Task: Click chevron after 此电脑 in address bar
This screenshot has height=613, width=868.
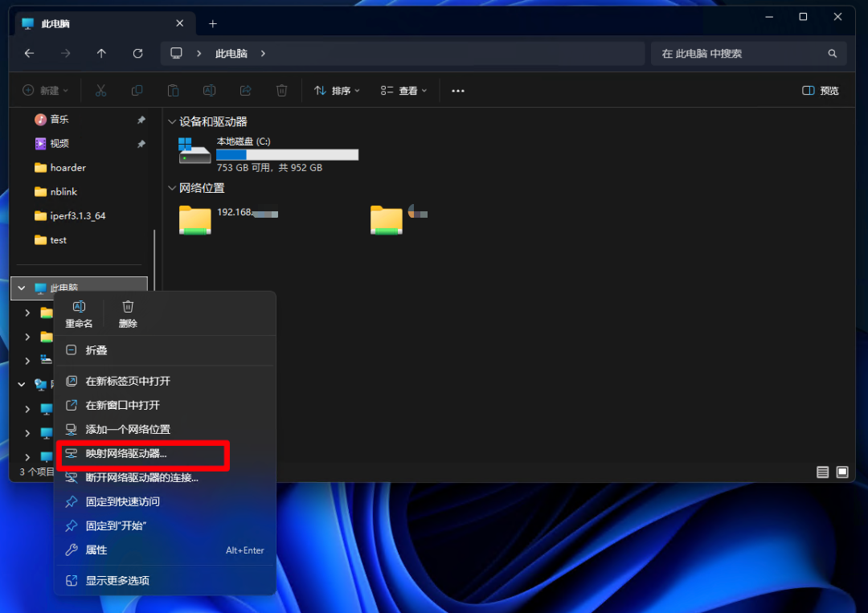Action: [263, 54]
